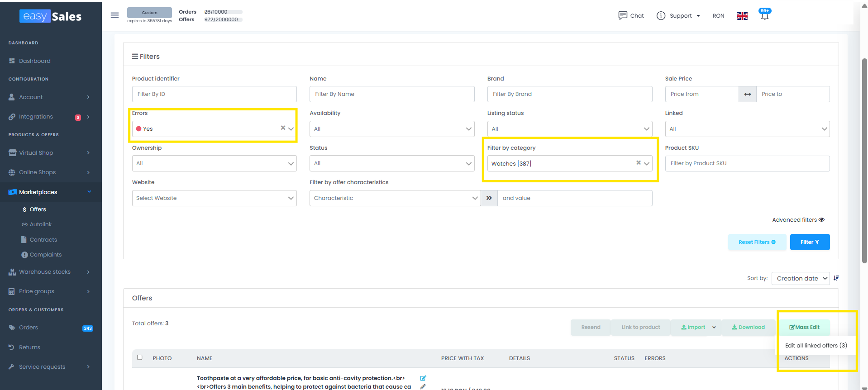Click the edit name icon for Toothpaste offer
This screenshot has height=390, width=868.
tap(423, 378)
